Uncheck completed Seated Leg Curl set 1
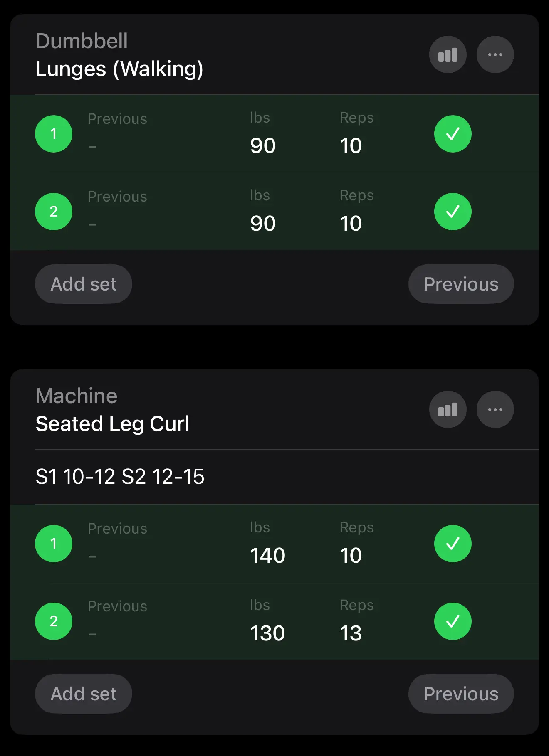The image size is (549, 756). (x=453, y=544)
